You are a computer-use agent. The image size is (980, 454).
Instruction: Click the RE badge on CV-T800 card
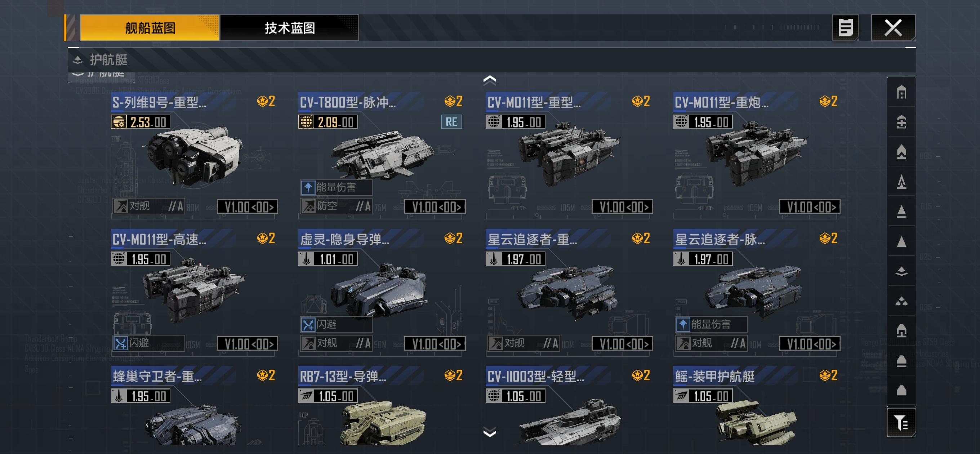tap(451, 122)
